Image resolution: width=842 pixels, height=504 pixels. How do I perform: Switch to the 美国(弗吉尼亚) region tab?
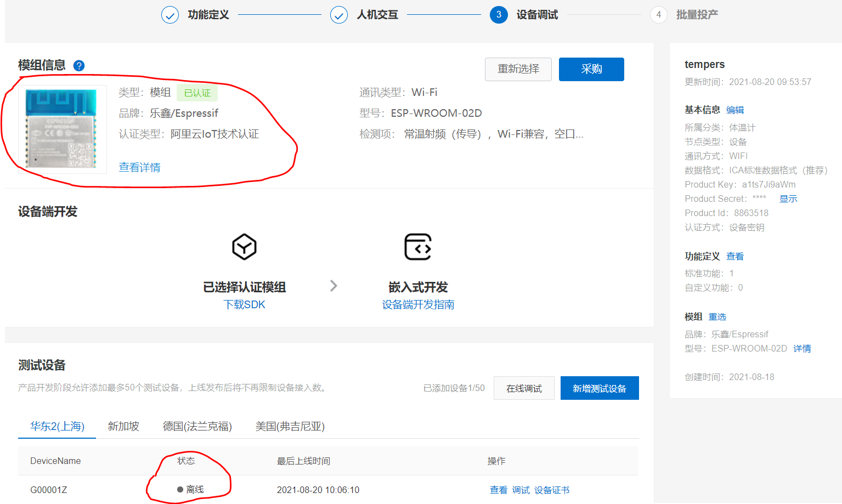[290, 426]
